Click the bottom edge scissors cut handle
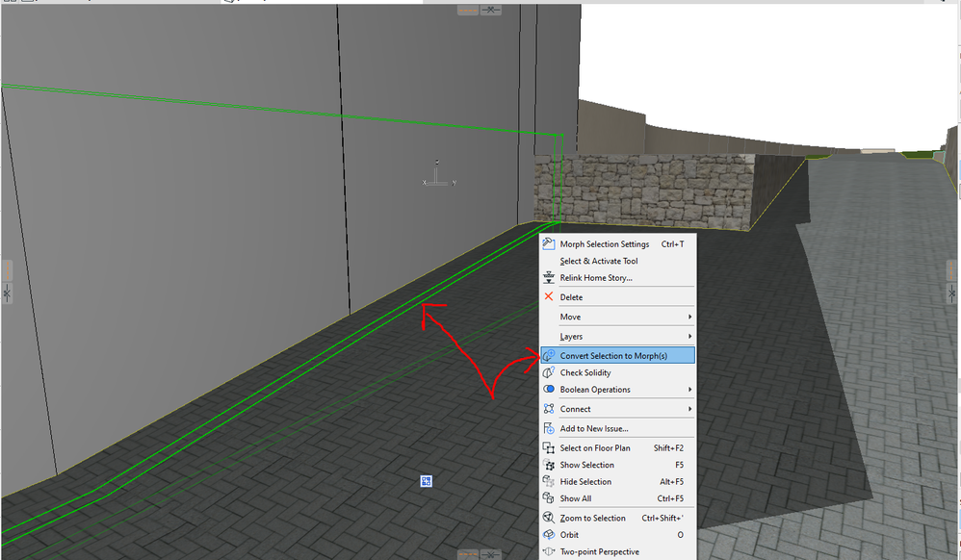 491,554
